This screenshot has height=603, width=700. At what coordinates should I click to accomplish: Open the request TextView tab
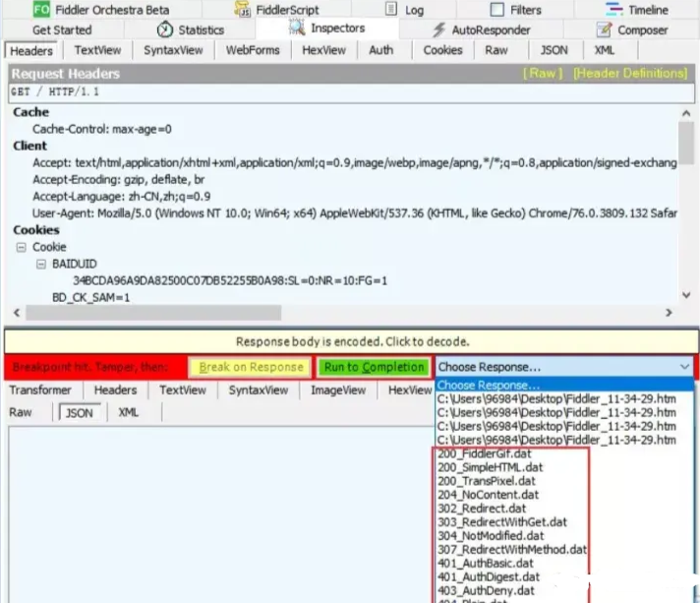[97, 50]
